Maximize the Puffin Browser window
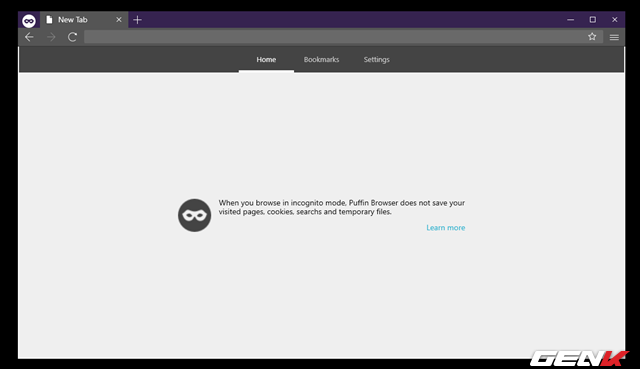640x369 pixels. [x=593, y=20]
